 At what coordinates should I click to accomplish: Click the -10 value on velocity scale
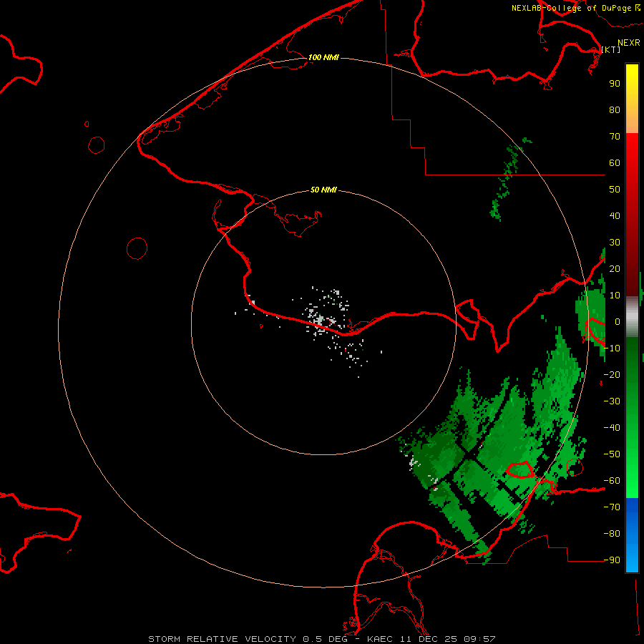[x=612, y=348]
